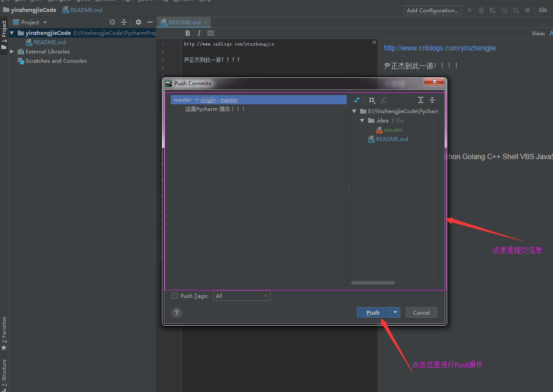Click the horizontal scrollbar in changed files panel
This screenshot has width=553, height=392.
pyautogui.click(x=373, y=283)
